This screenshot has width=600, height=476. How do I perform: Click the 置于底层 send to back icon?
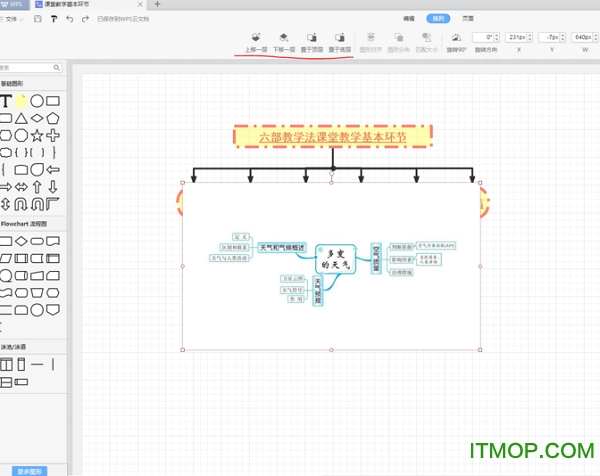[340, 38]
